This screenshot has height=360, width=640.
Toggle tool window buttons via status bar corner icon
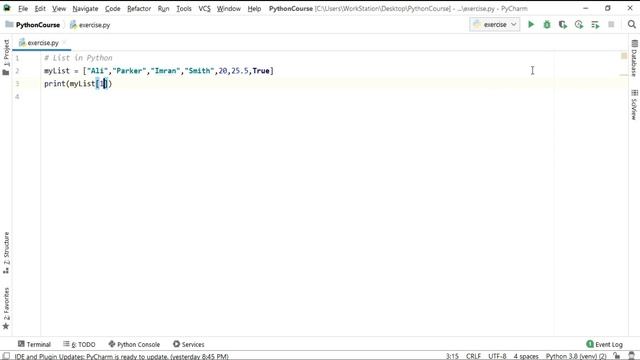(6, 356)
